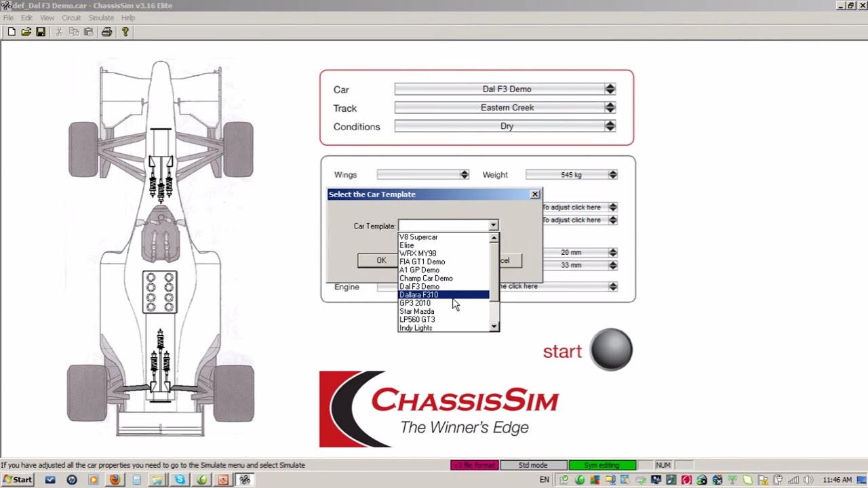This screenshot has width=868, height=488.
Task: Click the template list scroll up arrow
Action: coord(494,238)
